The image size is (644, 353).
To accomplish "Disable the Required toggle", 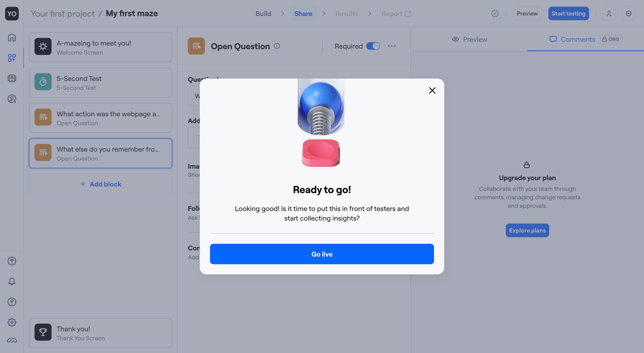I will click(x=373, y=46).
